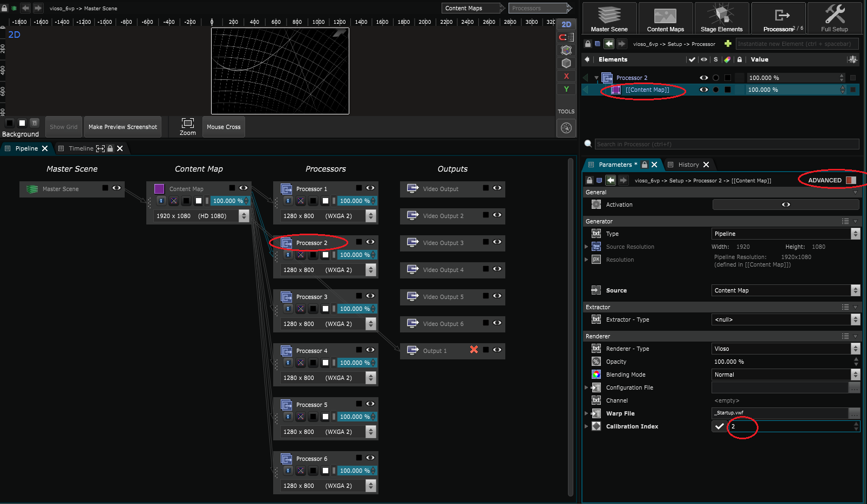Switch to the History tab

(688, 165)
